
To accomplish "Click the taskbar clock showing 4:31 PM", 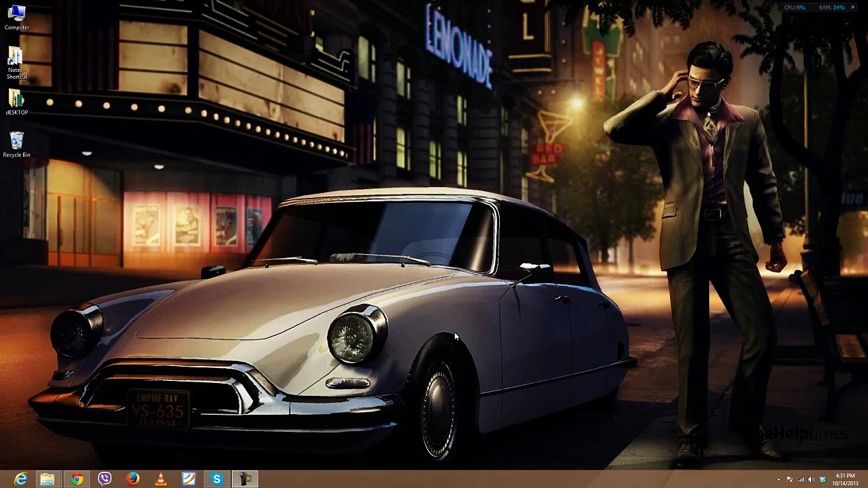I will tap(845, 479).
